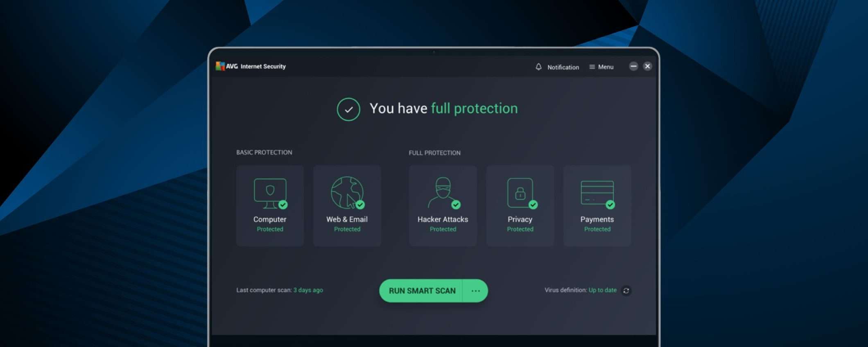Click Protected status under Computer
Screen dimensions: 868x347
click(270, 229)
